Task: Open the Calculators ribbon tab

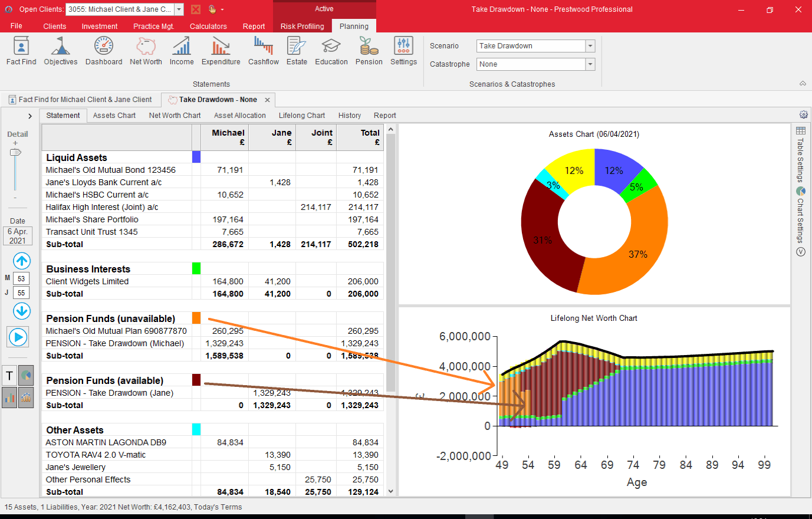Action: pyautogui.click(x=208, y=26)
